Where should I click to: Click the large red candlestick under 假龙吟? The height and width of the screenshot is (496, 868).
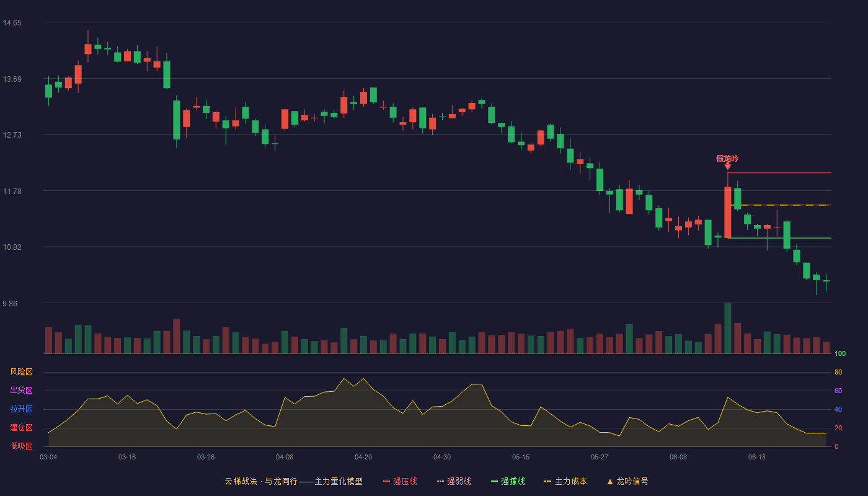coord(728,212)
